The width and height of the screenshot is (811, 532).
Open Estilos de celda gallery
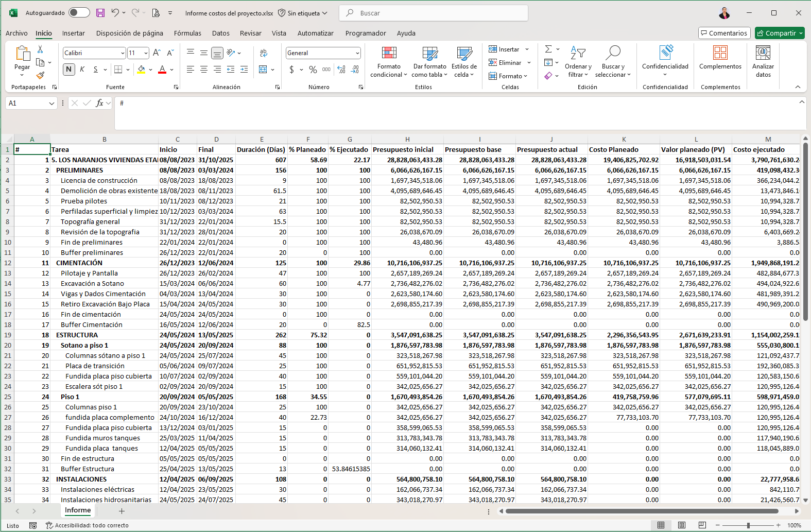464,62
